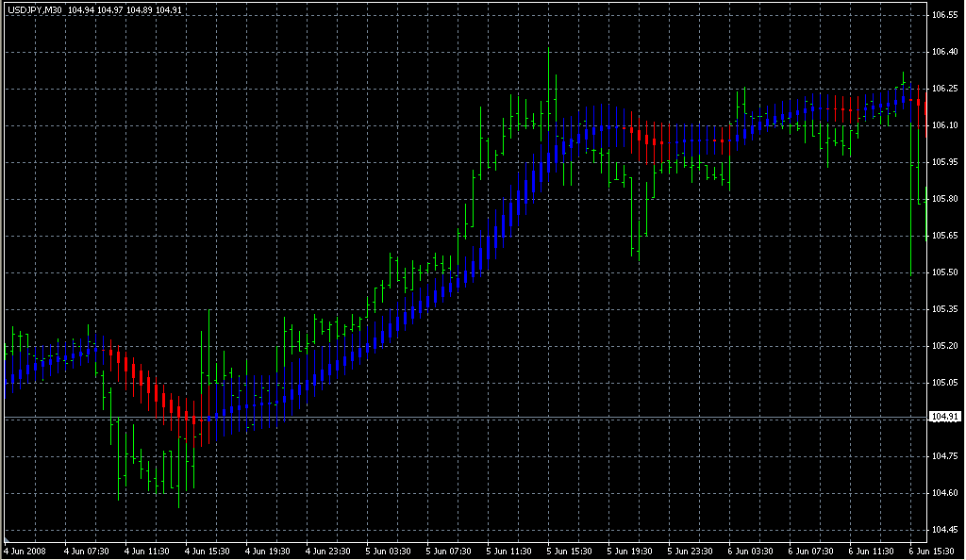Click the current price label 104.91
966x560 pixels.
(x=944, y=418)
